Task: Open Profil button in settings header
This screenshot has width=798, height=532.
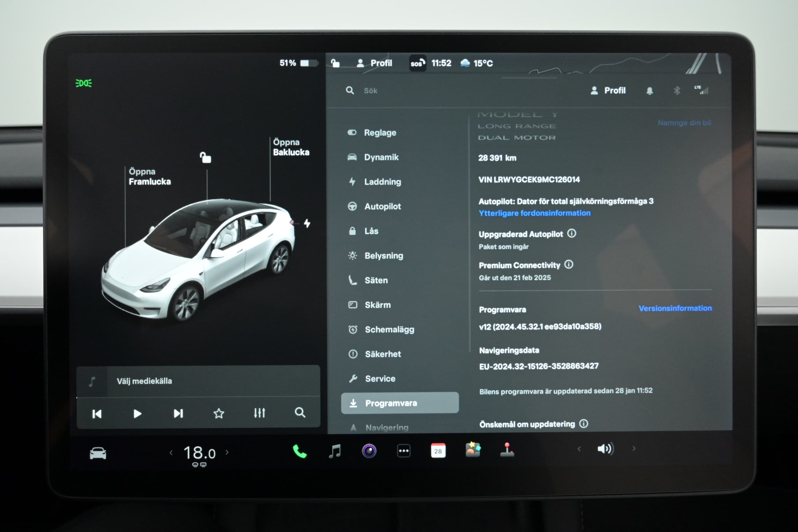Action: [608, 91]
